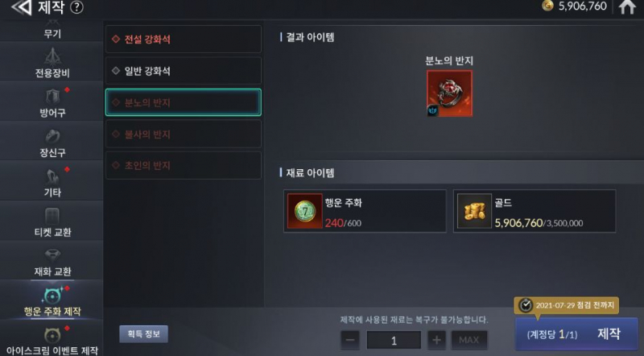The height and width of the screenshot is (356, 644).
Task: Go back with the arrow beside 제작
Action: 21,7
